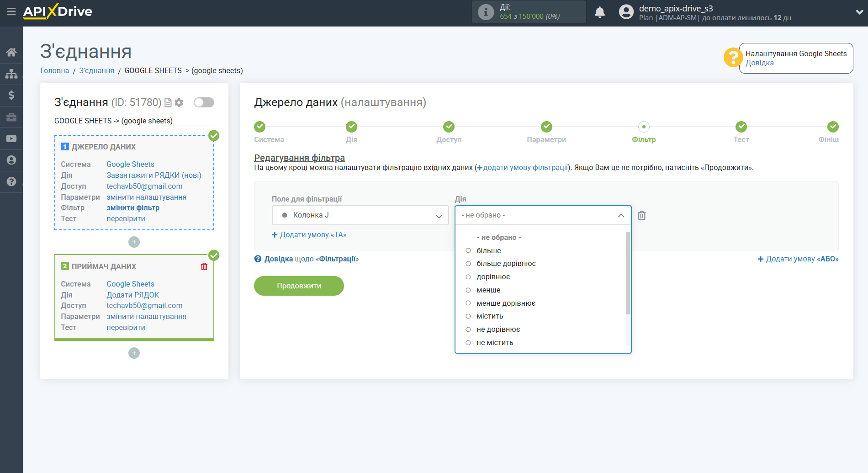Image resolution: width=868 pixels, height=473 pixels.
Task: Open the 'Колонка J' field dropdown
Action: click(x=360, y=215)
